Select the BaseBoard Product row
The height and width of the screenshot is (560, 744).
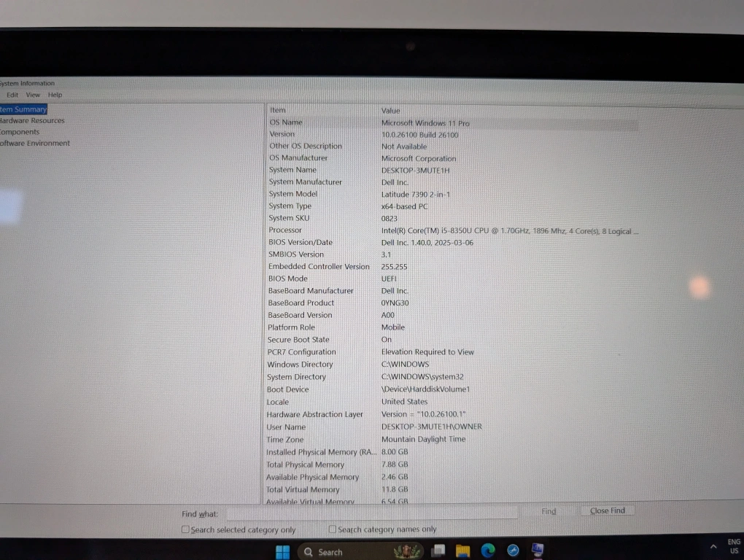[453, 303]
